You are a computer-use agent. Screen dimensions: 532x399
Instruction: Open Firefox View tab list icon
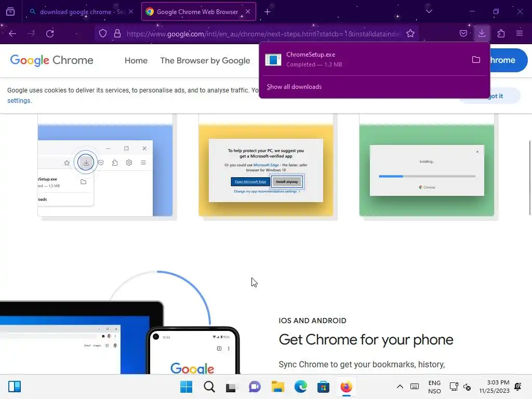tap(10, 12)
